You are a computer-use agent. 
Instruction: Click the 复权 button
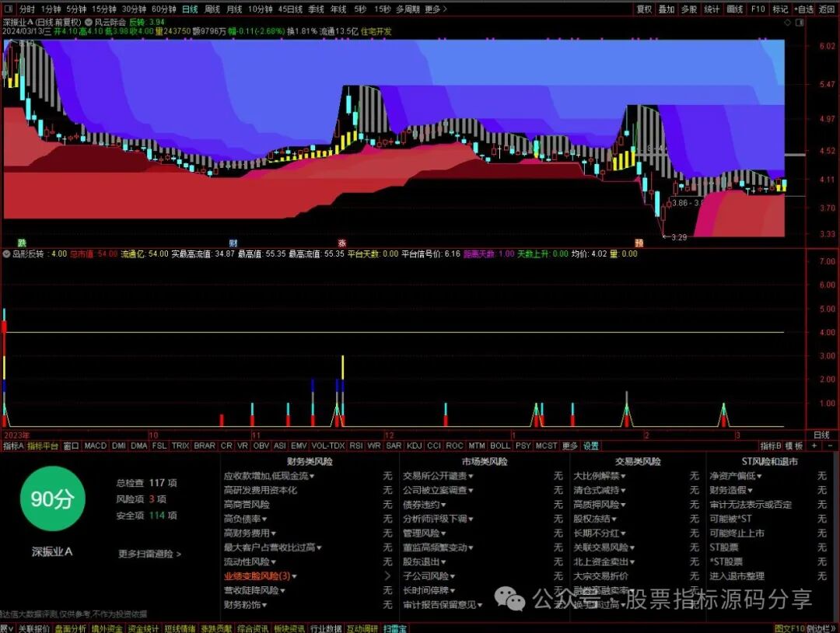tap(644, 9)
